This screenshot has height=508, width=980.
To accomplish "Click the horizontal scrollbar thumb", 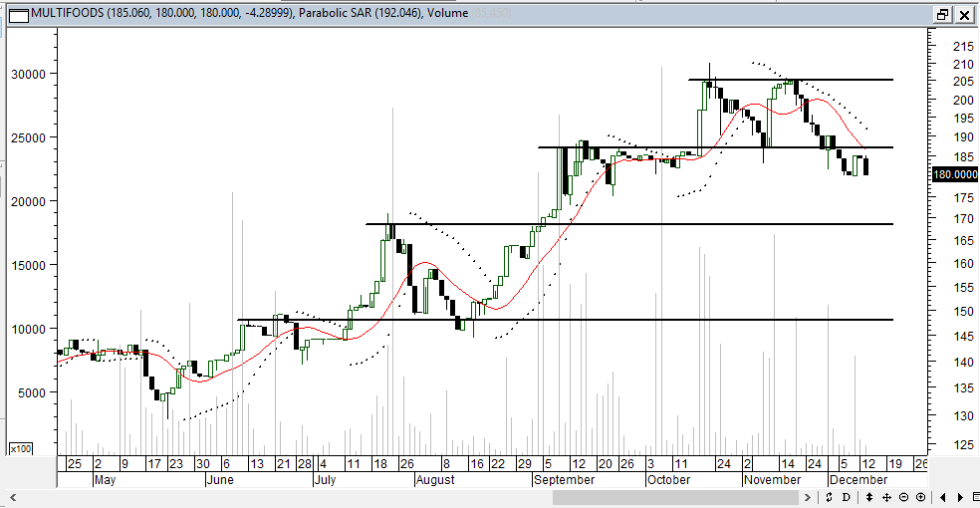I will pos(675,497).
